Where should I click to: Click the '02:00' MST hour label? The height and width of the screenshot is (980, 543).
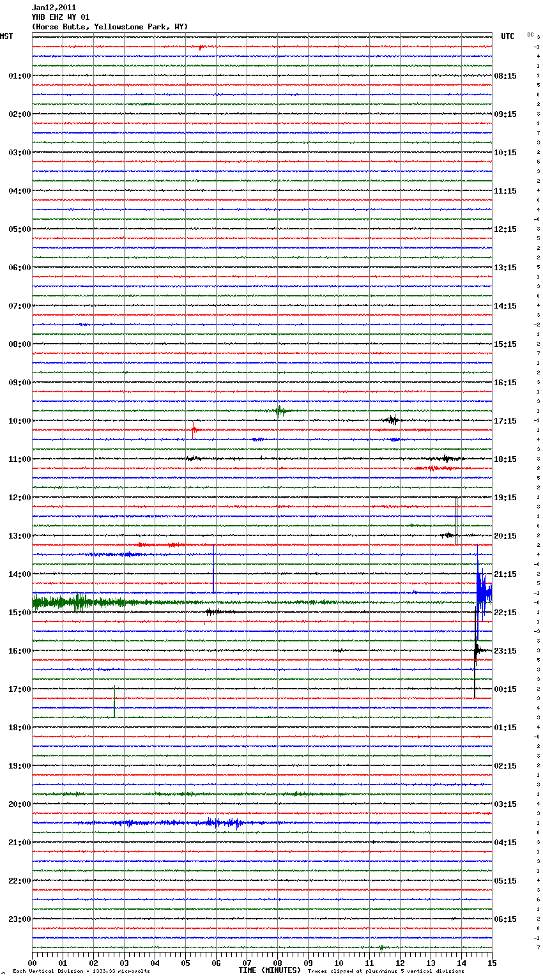tap(20, 114)
